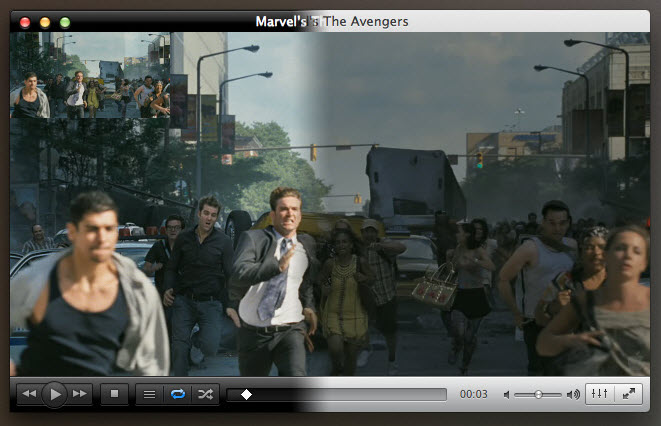Toggle shuffle playback
The image size is (661, 426).
(x=205, y=394)
